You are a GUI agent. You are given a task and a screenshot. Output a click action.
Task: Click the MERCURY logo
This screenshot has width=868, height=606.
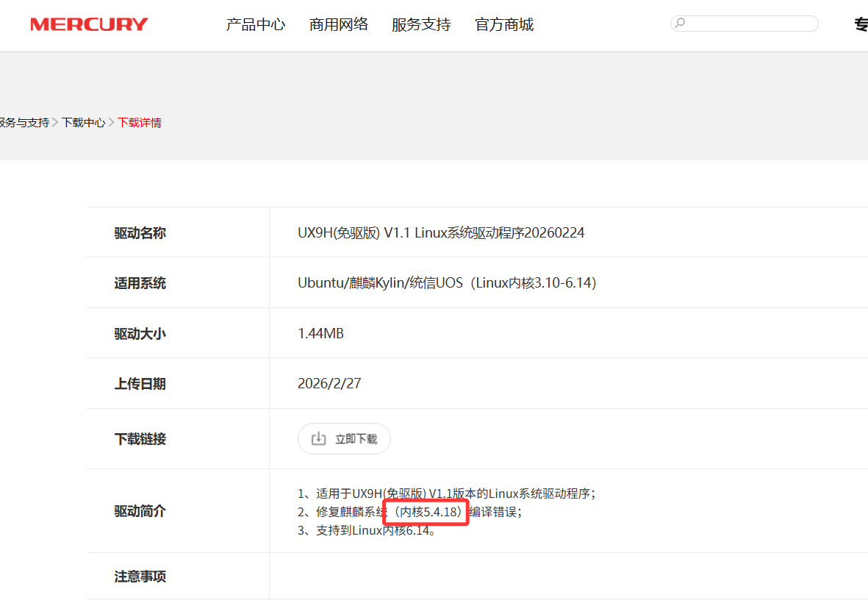[89, 24]
